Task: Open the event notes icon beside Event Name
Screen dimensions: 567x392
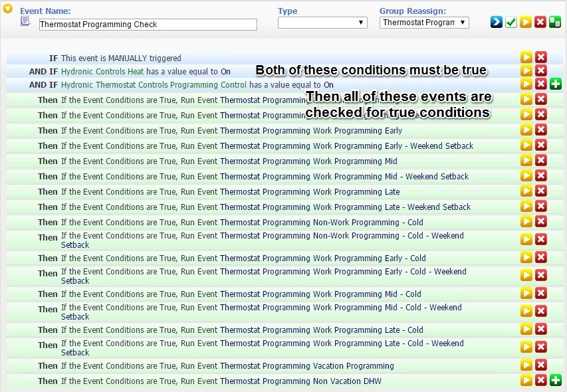Action: 25,21
